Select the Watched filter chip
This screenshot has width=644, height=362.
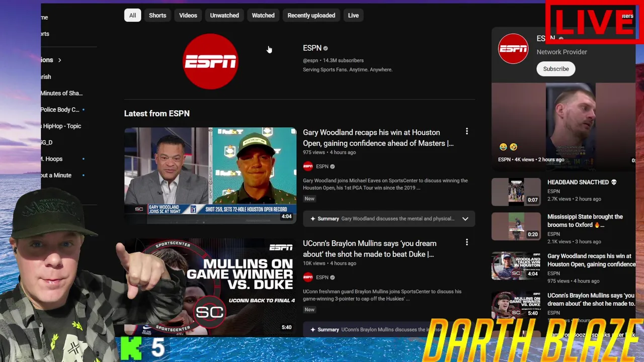pyautogui.click(x=263, y=16)
